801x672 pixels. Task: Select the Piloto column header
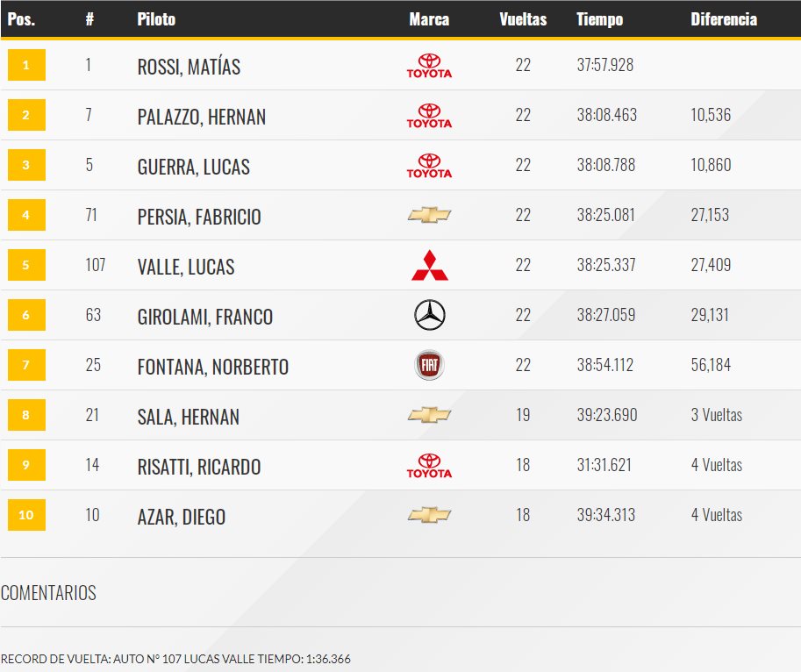pyautogui.click(x=156, y=19)
